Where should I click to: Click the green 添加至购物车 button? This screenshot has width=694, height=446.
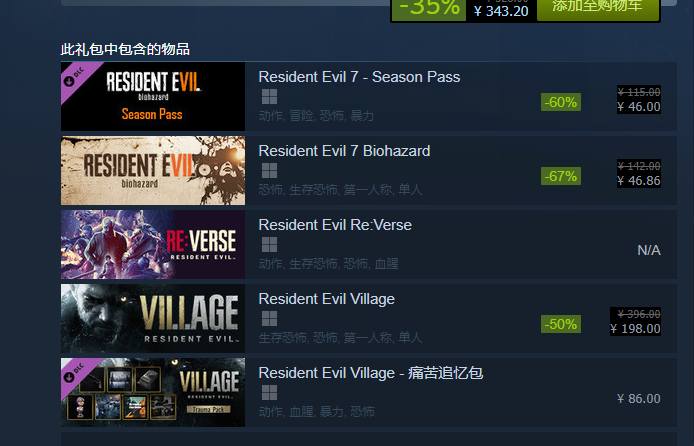click(598, 9)
